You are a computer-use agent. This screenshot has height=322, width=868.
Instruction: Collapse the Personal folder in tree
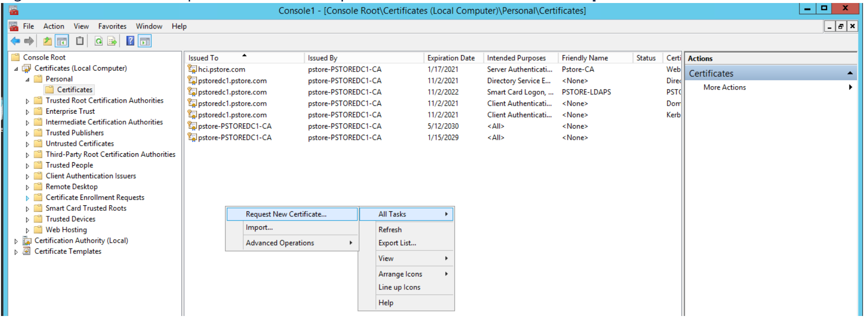click(x=27, y=80)
